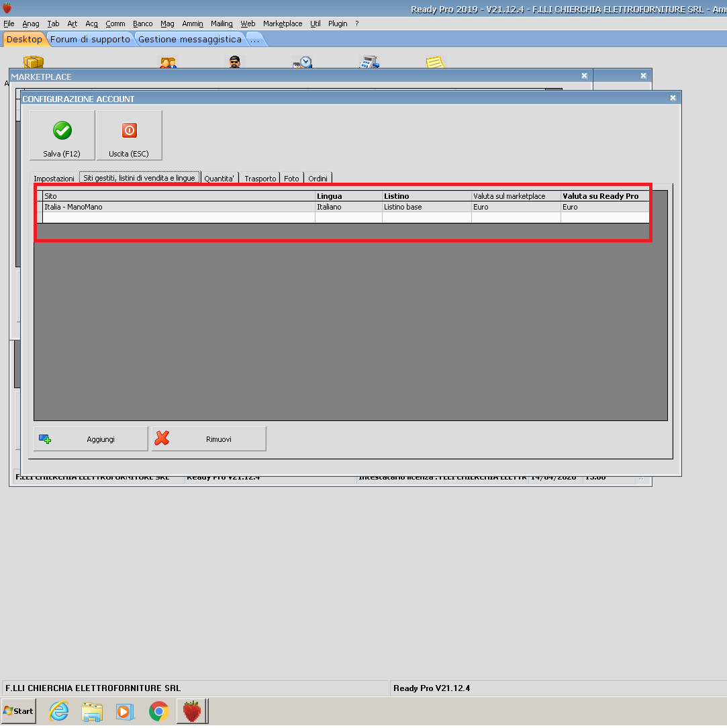727x728 pixels.
Task: Switch to the Foto tab
Action: [x=291, y=178]
